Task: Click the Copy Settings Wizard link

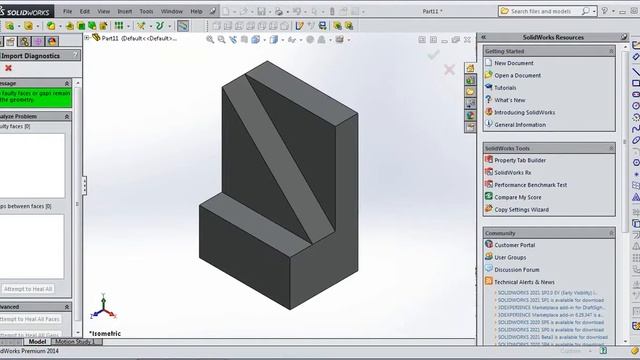Action: (521, 209)
